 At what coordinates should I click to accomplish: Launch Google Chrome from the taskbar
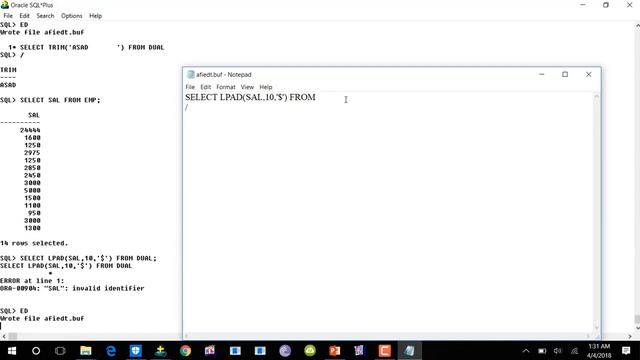[185, 351]
